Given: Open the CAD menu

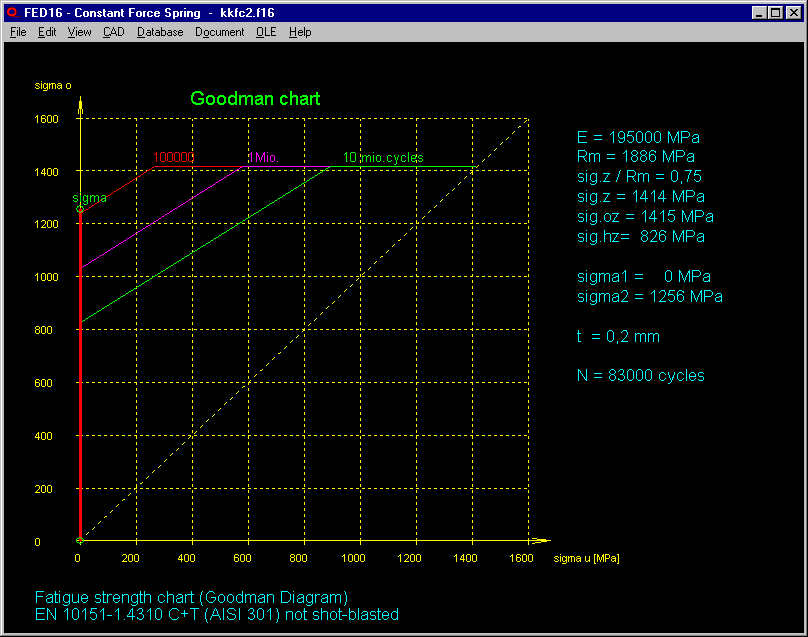Looking at the screenshot, I should 113,32.
